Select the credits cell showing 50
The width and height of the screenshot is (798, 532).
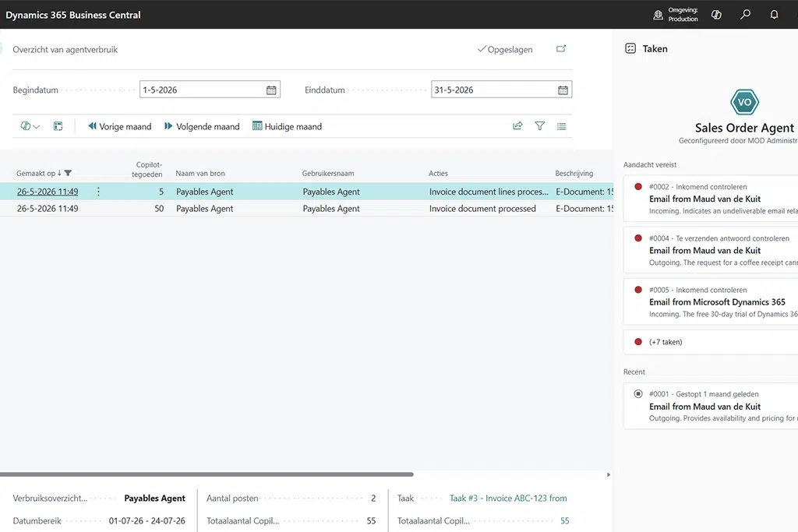(x=159, y=209)
